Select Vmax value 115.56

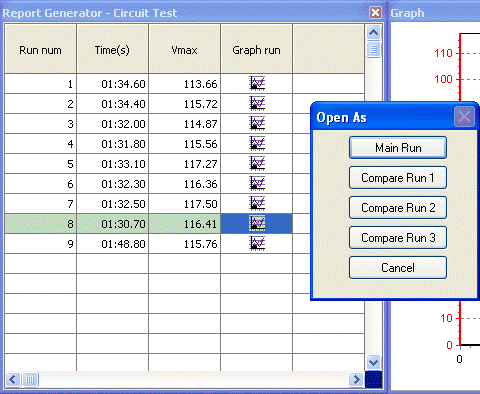coord(184,144)
